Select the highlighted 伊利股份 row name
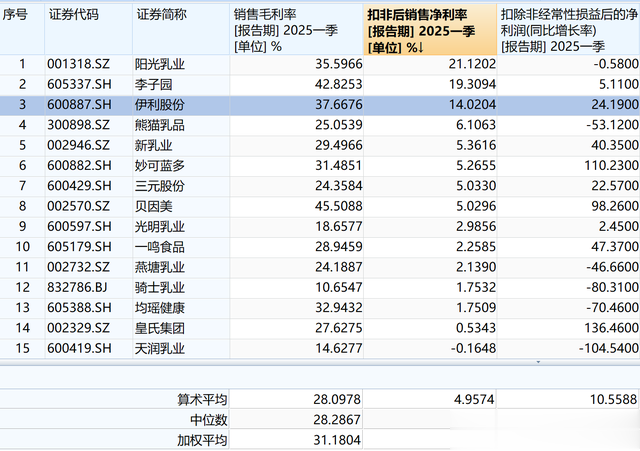Image resolution: width=640 pixels, height=451 pixels. click(160, 105)
